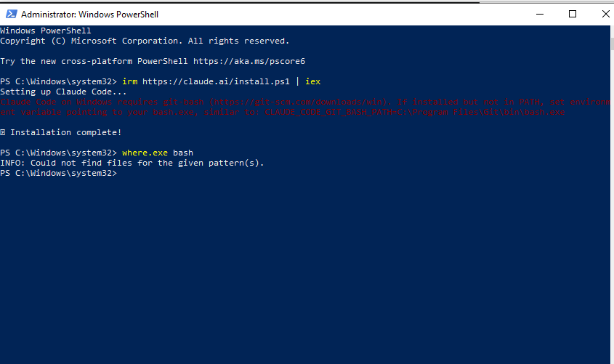The height and width of the screenshot is (364, 614).
Task: Click 'Try the new cross-platform PowerShell' text
Action: tap(94, 61)
